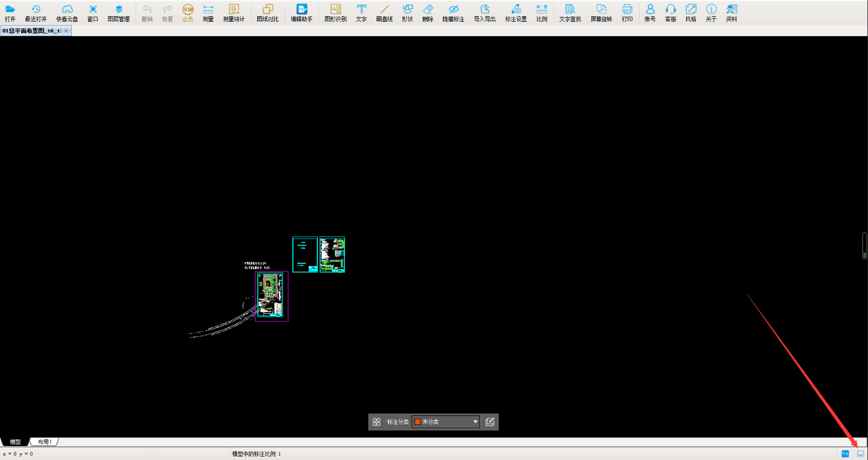The width and height of the screenshot is (868, 460).
Task: Select the 画直线 draw line tool
Action: coord(384,12)
